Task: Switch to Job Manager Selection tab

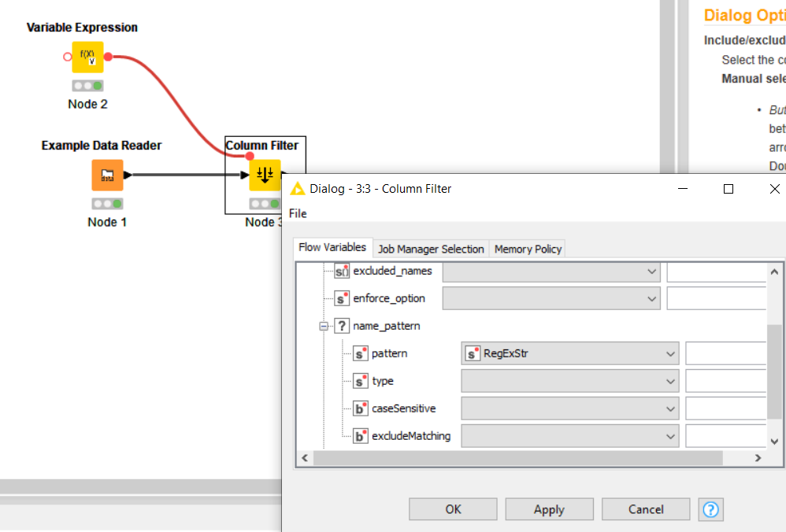Action: click(431, 249)
